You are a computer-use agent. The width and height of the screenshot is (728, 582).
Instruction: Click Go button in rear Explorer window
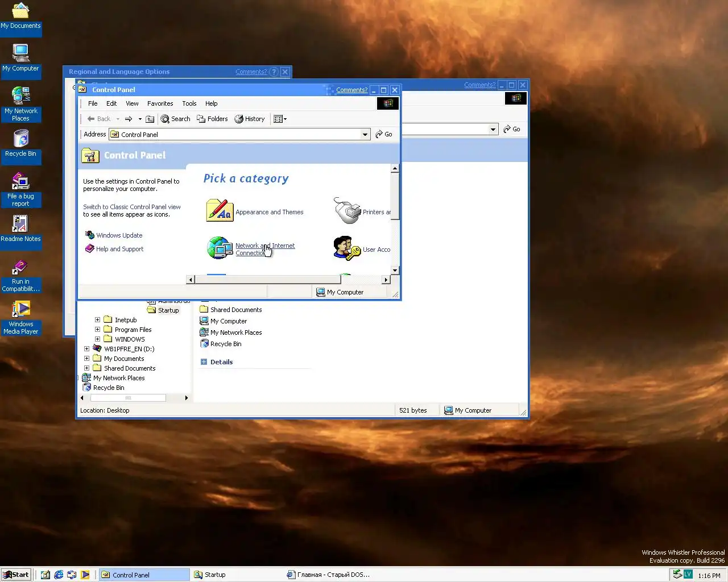[x=512, y=129]
